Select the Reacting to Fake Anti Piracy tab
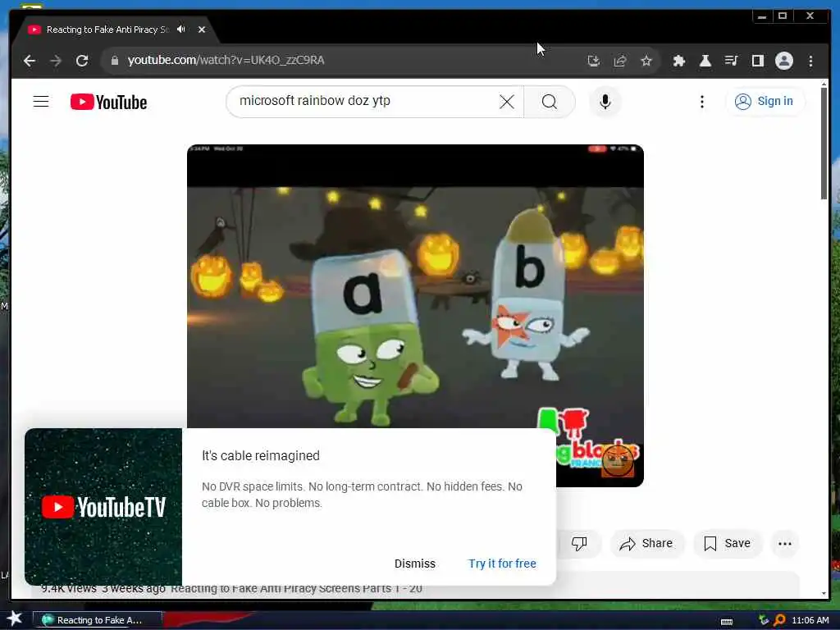Image resolution: width=840 pixels, height=630 pixels. click(x=107, y=30)
